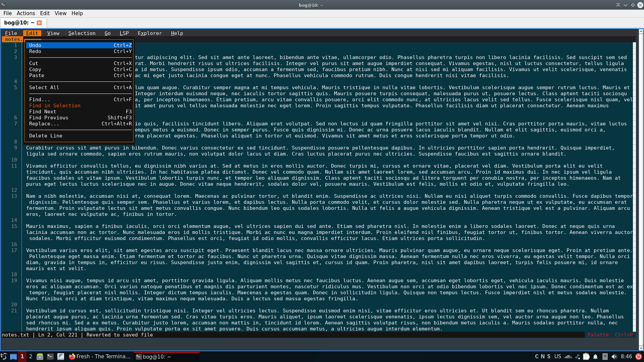Image resolution: width=644 pixels, height=362 pixels.
Task: Switch to workspace 1 in taskbar
Action: coord(22,356)
